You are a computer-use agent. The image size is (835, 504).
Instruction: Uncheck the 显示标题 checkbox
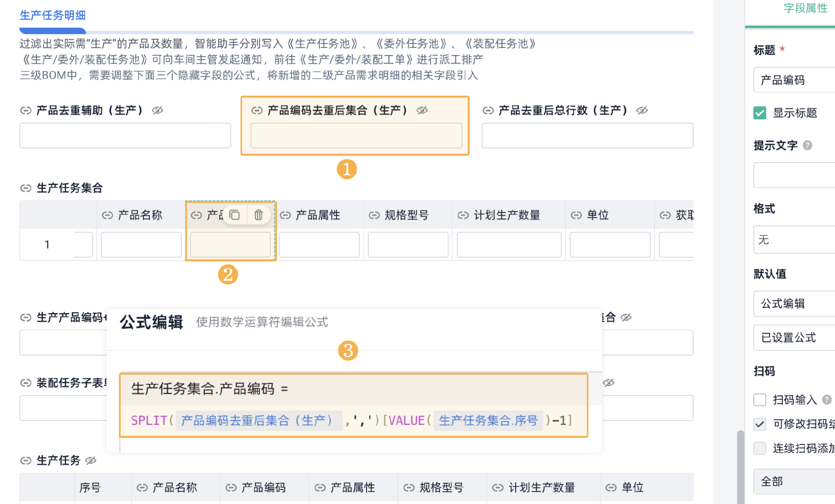pyautogui.click(x=760, y=113)
